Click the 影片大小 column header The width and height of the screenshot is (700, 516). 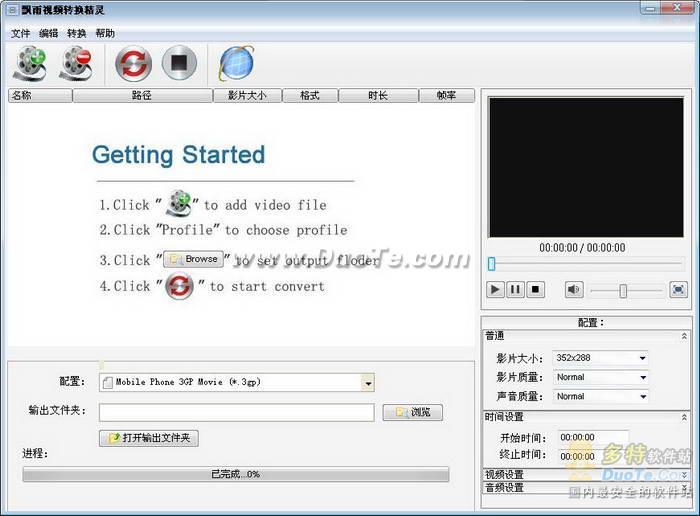247,96
